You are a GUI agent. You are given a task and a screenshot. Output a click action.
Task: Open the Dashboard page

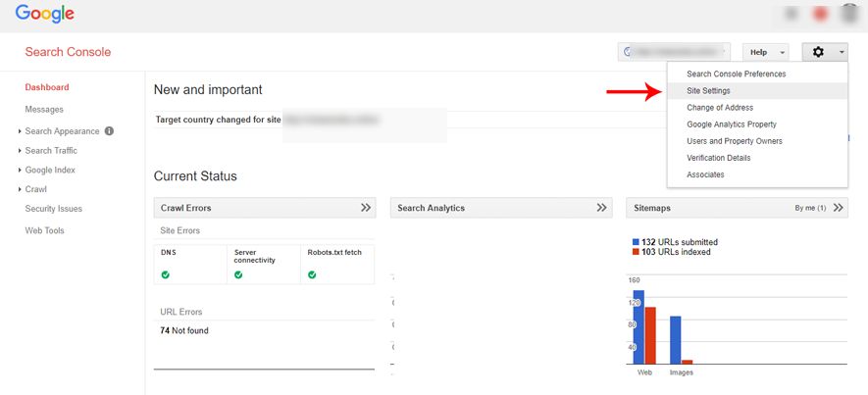click(47, 87)
